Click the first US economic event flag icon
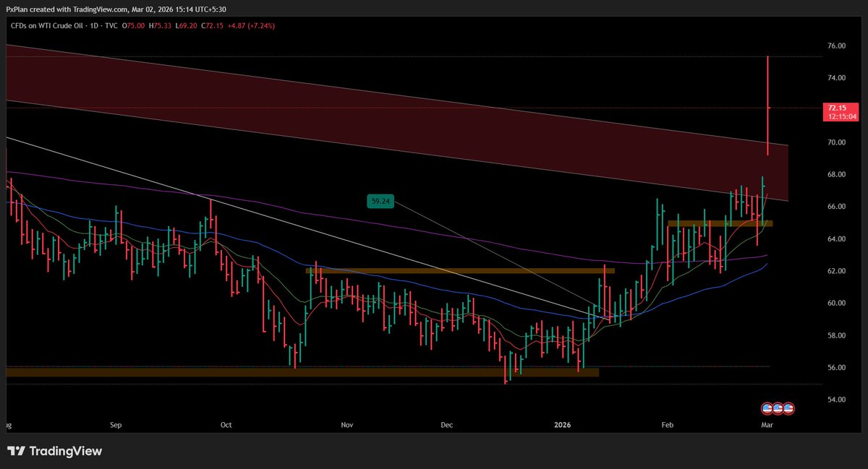 pyautogui.click(x=765, y=408)
